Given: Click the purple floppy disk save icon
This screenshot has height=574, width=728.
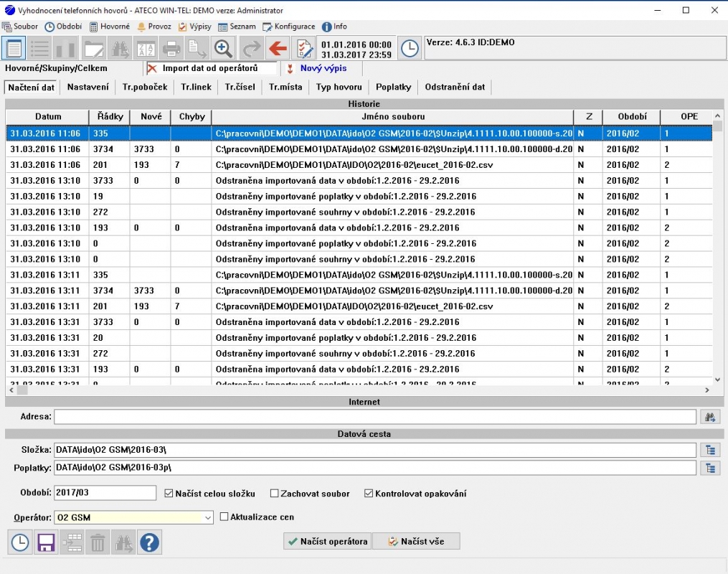Looking at the screenshot, I should pyautogui.click(x=46, y=542).
